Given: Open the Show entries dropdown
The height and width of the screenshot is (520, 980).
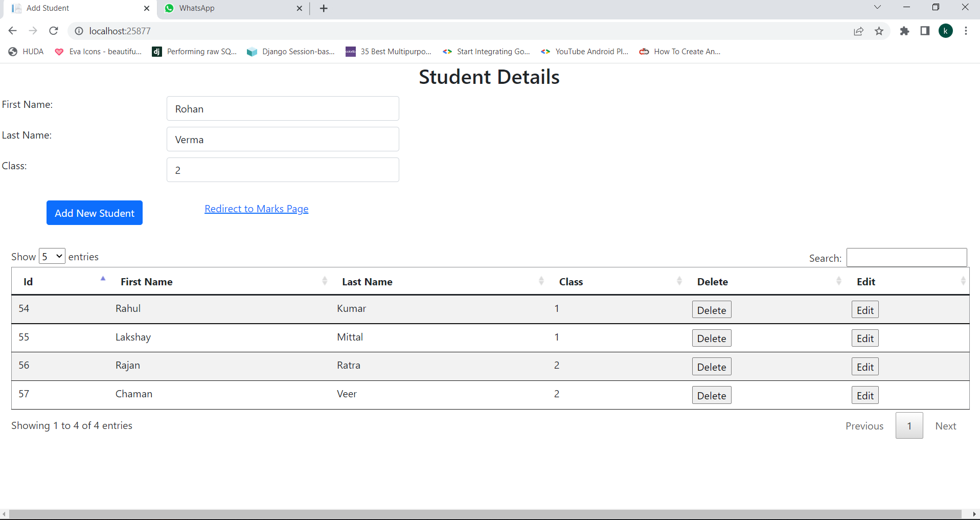Looking at the screenshot, I should tap(52, 256).
